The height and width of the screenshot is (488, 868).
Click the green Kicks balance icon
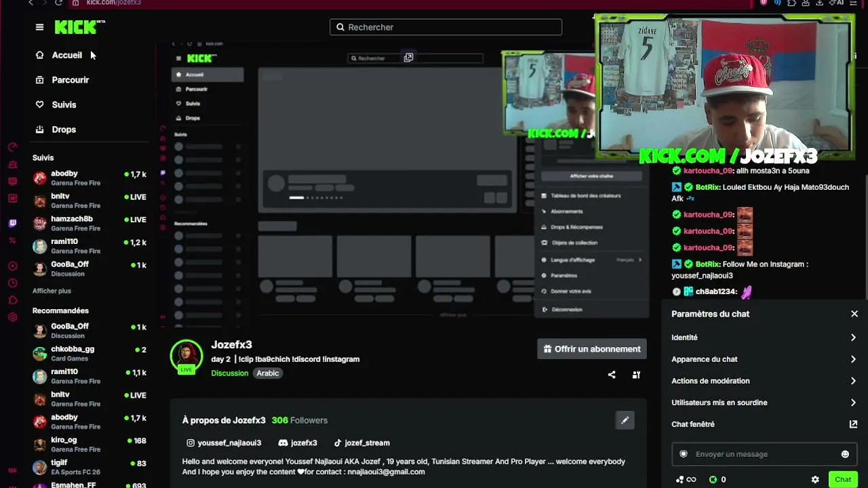point(713,480)
